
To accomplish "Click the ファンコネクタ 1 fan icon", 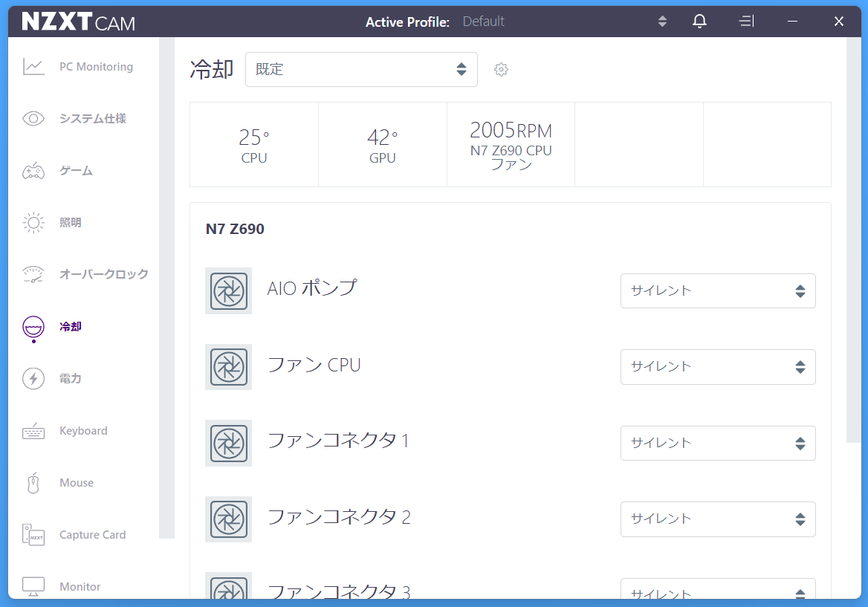I will click(229, 444).
